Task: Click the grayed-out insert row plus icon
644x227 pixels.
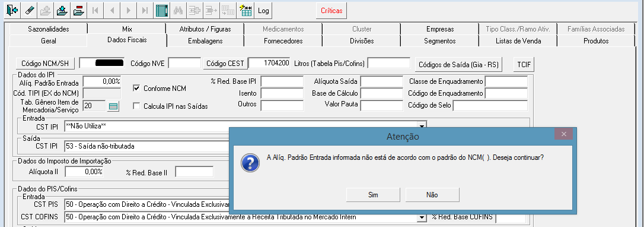Action: pos(195,11)
